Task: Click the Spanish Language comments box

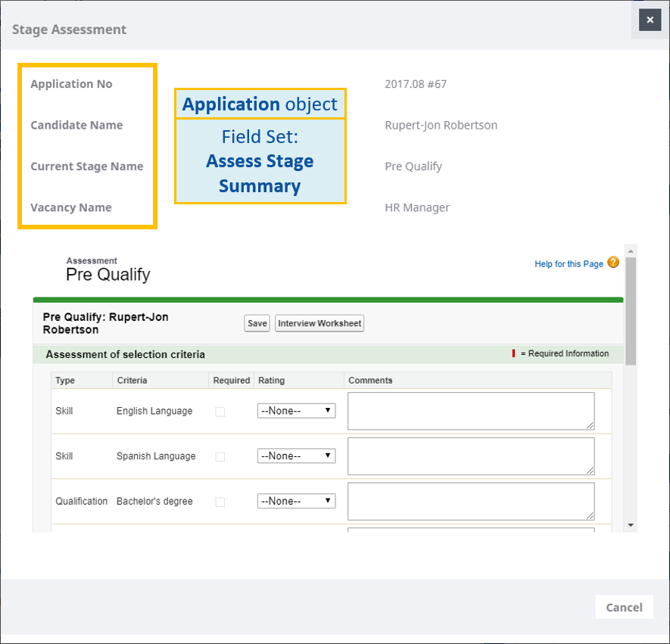Action: [x=470, y=456]
